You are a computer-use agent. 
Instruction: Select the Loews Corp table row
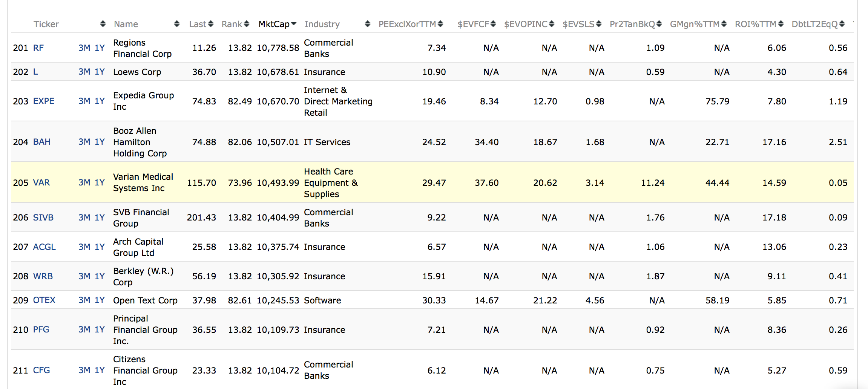[x=432, y=72]
